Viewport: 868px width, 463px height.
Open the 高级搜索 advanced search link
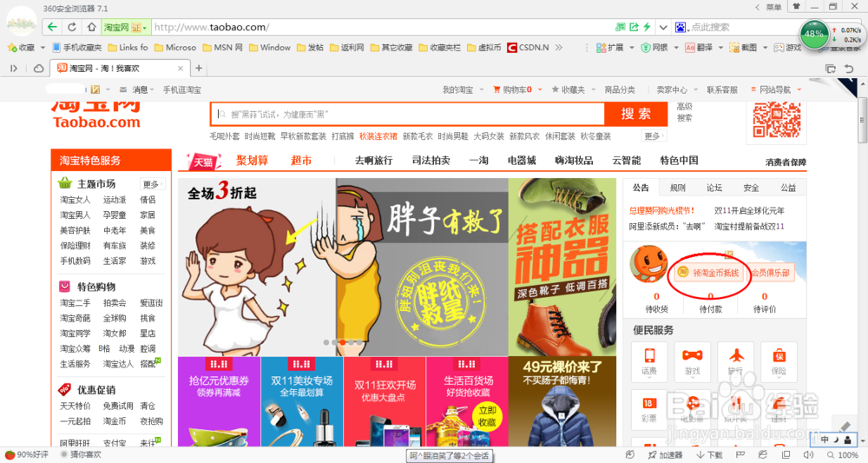(684, 112)
